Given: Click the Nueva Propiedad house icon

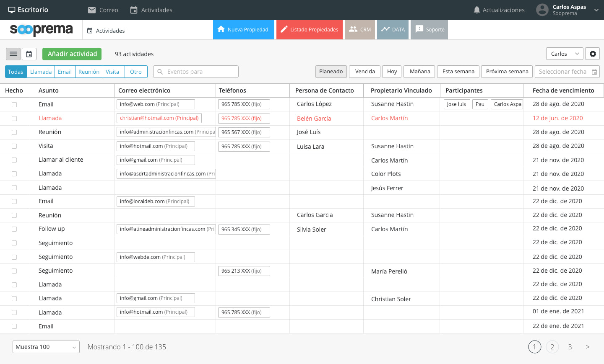Looking at the screenshot, I should coord(221,29).
